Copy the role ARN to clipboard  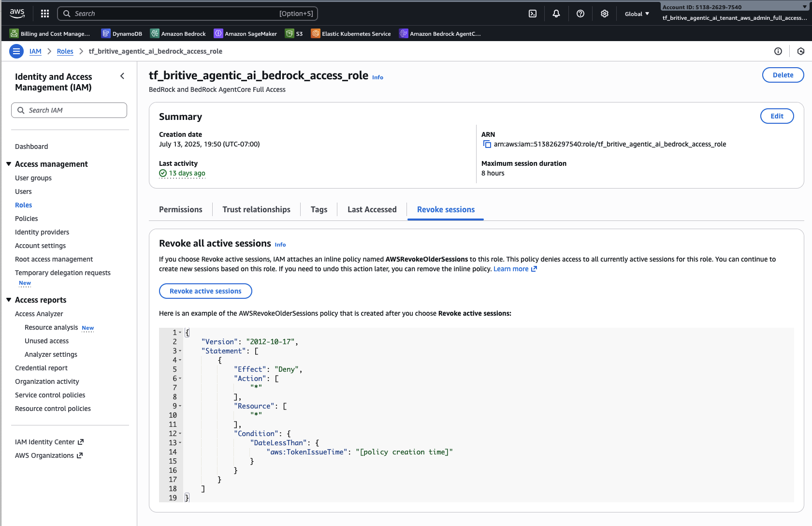[487, 145]
